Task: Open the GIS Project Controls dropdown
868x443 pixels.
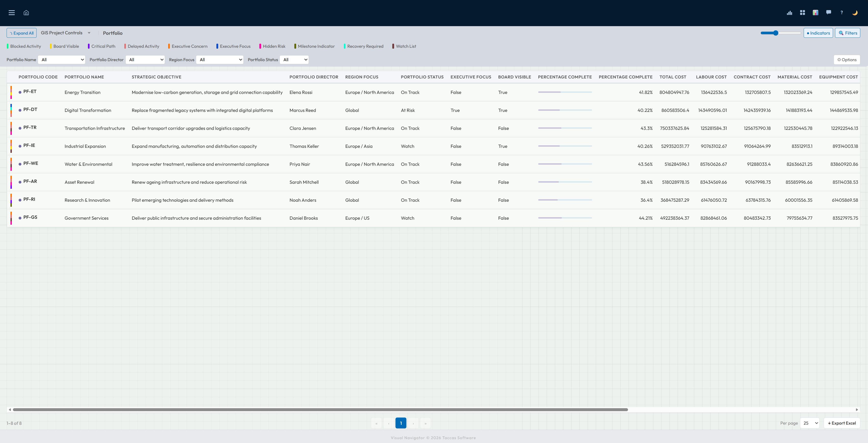Action: tap(66, 33)
